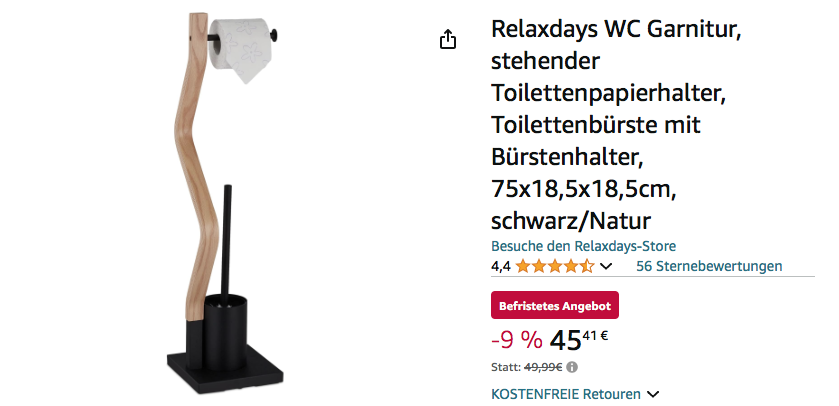Image resolution: width=839 pixels, height=406 pixels.
Task: Click the share icon beside product image
Action: [448, 40]
